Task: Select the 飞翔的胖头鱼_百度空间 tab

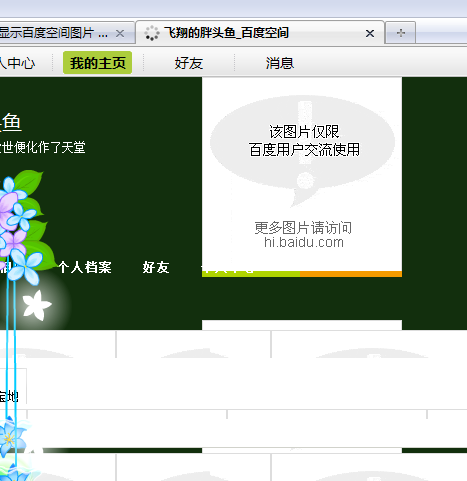Action: click(260, 33)
